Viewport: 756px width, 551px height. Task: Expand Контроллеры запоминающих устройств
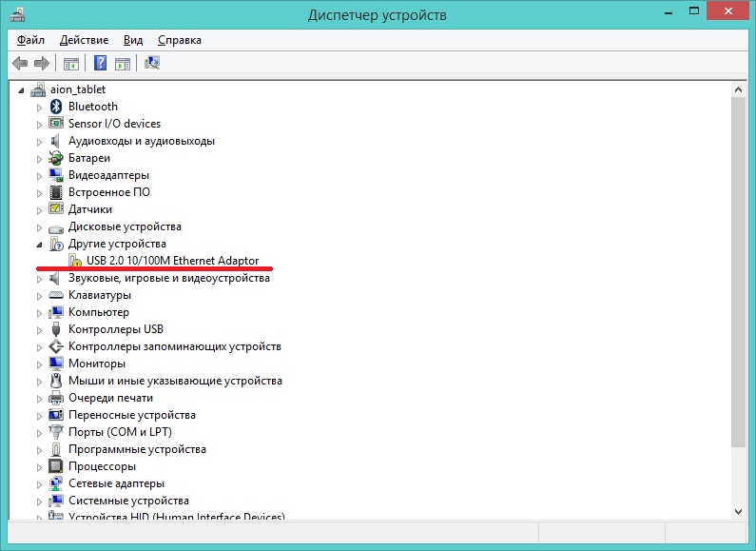(x=40, y=347)
